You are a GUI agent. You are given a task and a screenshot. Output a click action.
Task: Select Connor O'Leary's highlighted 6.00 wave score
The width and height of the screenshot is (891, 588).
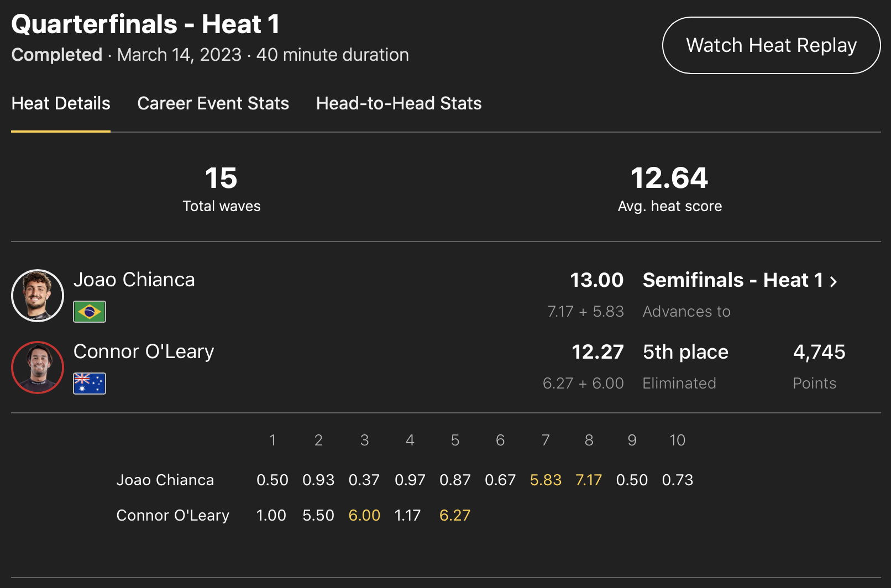(x=364, y=515)
